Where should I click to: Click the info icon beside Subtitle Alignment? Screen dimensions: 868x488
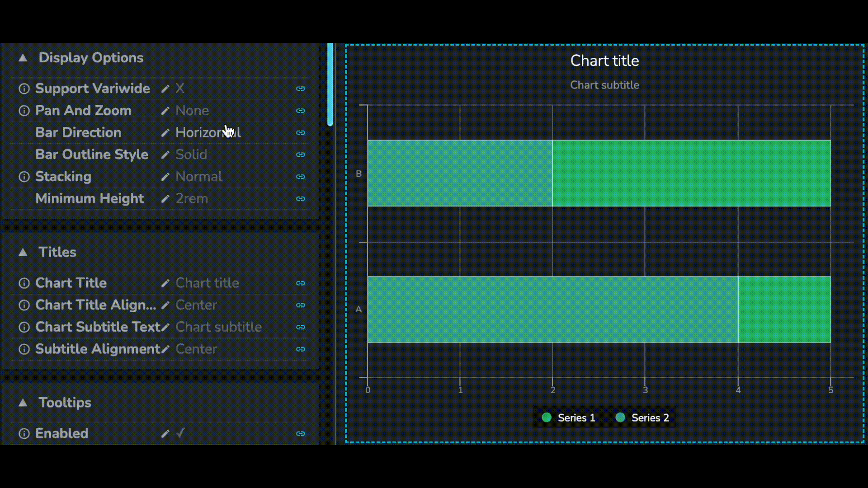point(24,349)
